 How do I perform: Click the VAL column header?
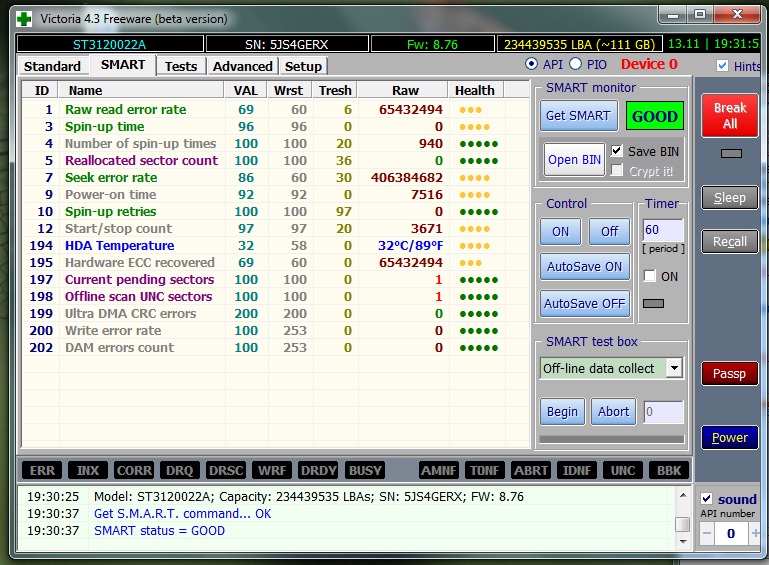246,91
